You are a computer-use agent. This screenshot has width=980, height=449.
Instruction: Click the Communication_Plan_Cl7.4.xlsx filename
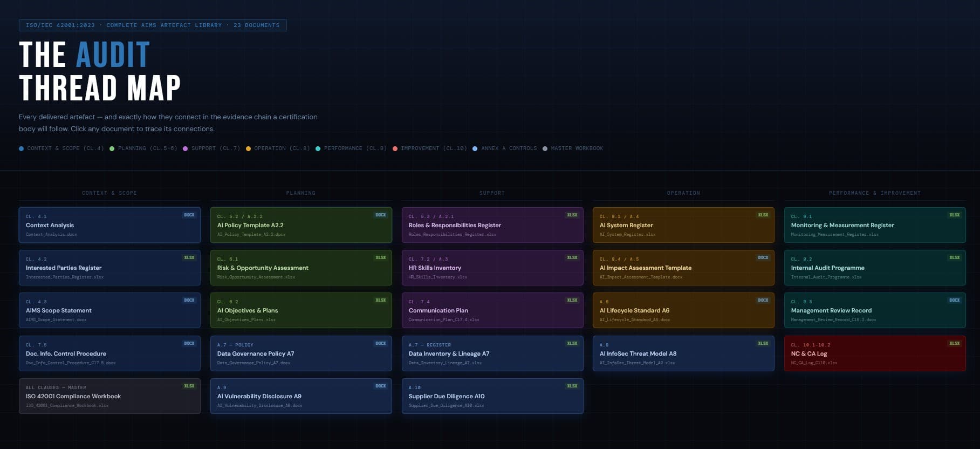click(x=444, y=319)
